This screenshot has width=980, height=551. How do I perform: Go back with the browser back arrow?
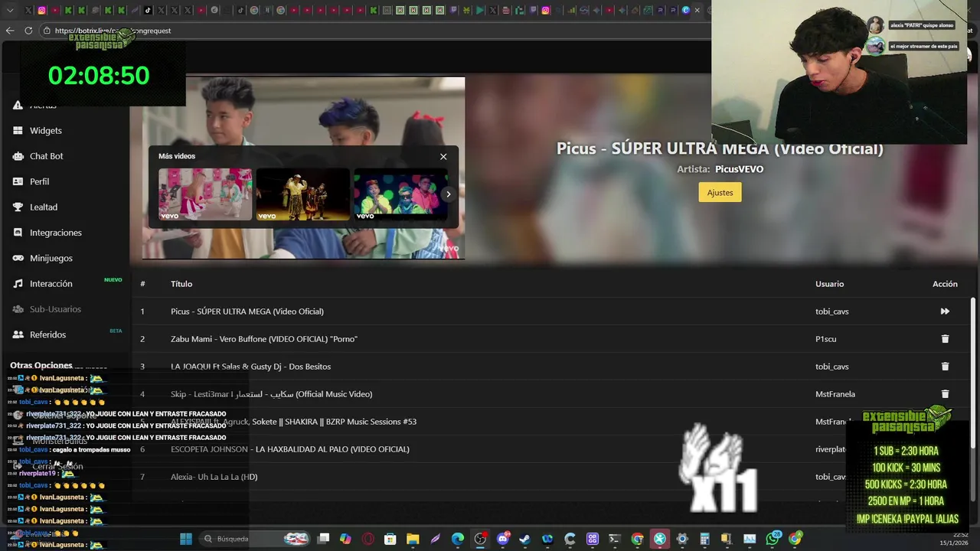(10, 31)
